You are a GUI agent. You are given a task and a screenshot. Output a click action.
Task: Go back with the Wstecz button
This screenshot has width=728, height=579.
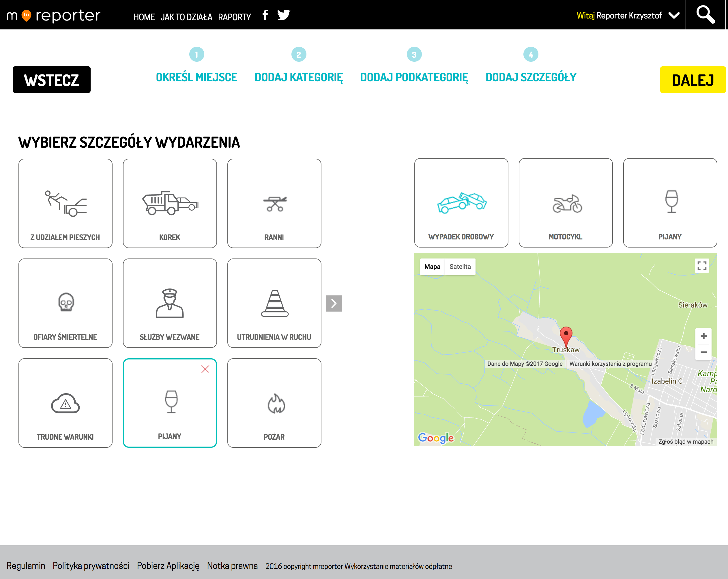pyautogui.click(x=52, y=80)
